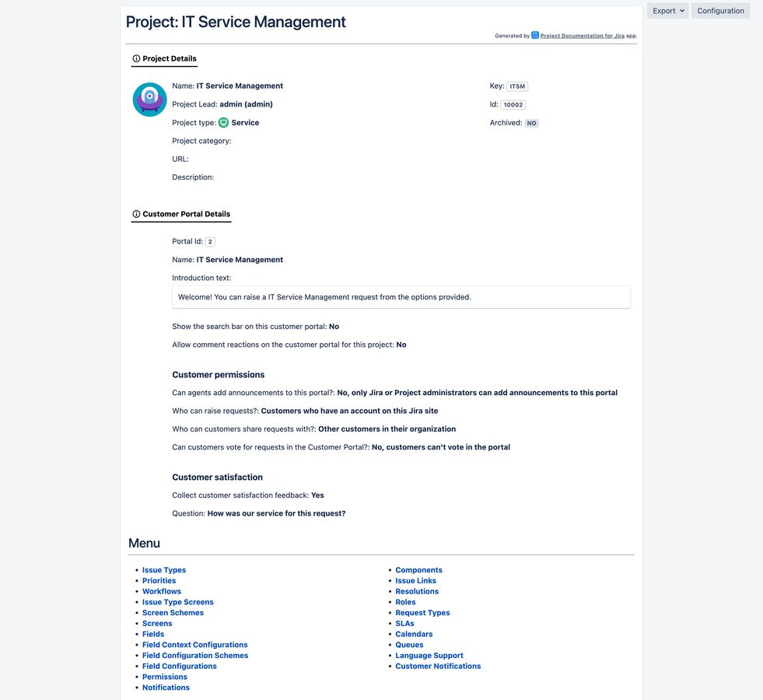Open the Calendars link
This screenshot has height=700, width=763.
(414, 635)
